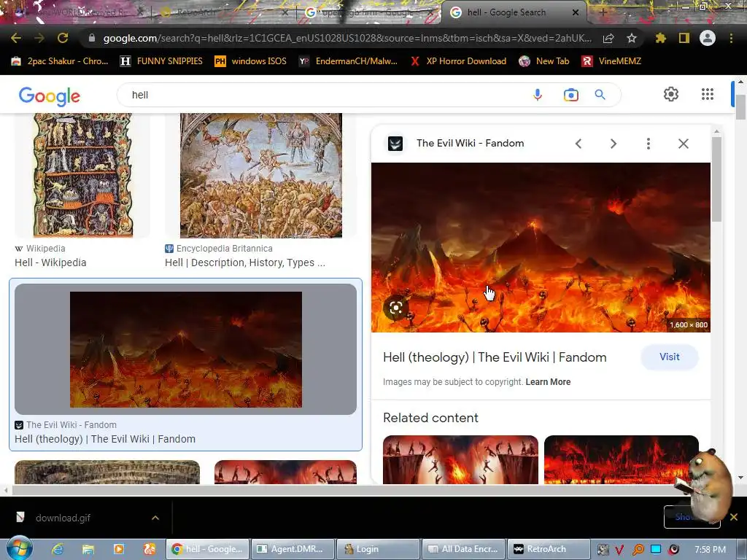Screen dimensions: 747x560
Task: Open Windows Media Player from taskbar
Action: [119, 549]
